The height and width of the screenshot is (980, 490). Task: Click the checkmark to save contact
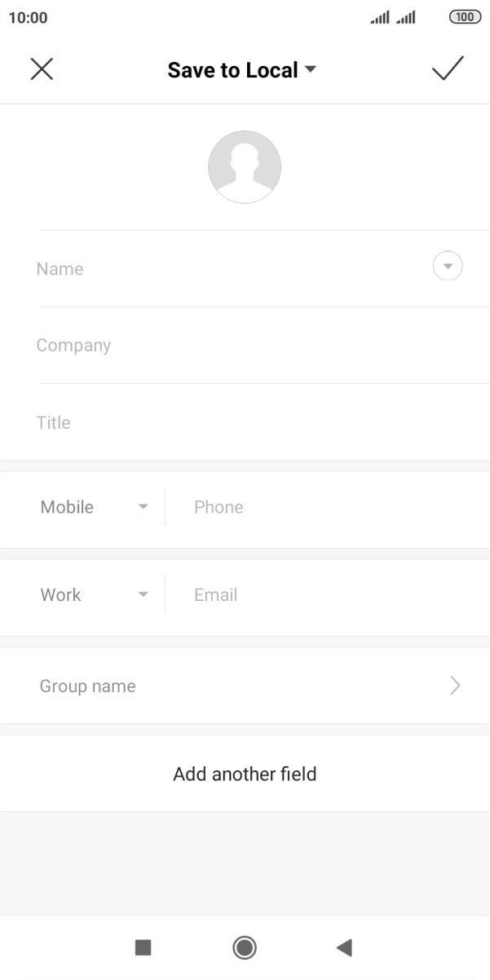[x=448, y=68]
